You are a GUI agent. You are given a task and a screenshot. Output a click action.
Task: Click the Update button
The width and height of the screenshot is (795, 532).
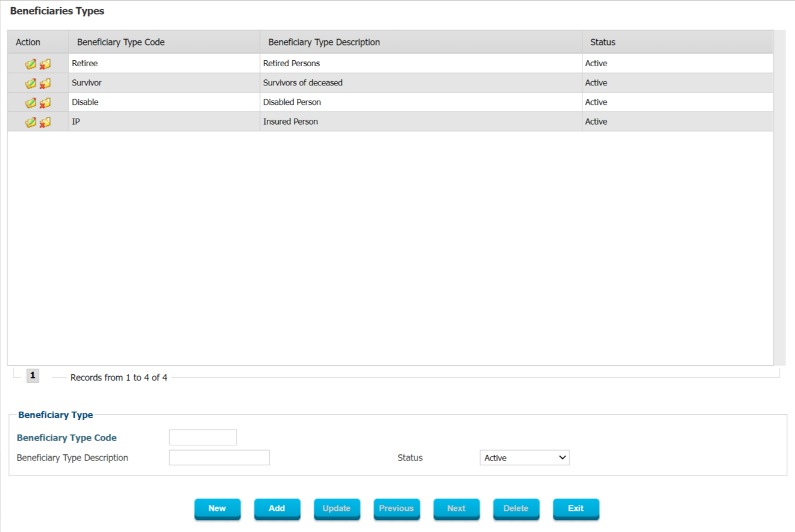[337, 509]
